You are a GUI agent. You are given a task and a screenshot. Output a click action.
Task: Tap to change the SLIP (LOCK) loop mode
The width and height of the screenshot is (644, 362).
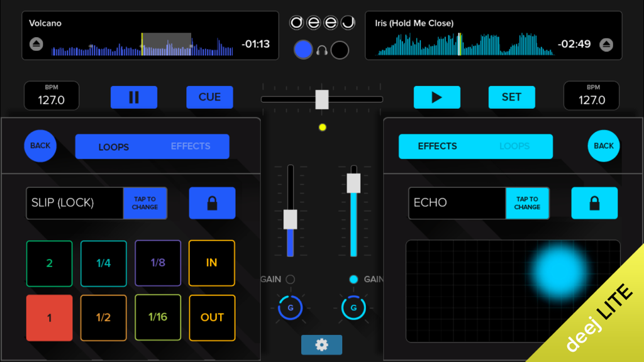[x=145, y=203]
